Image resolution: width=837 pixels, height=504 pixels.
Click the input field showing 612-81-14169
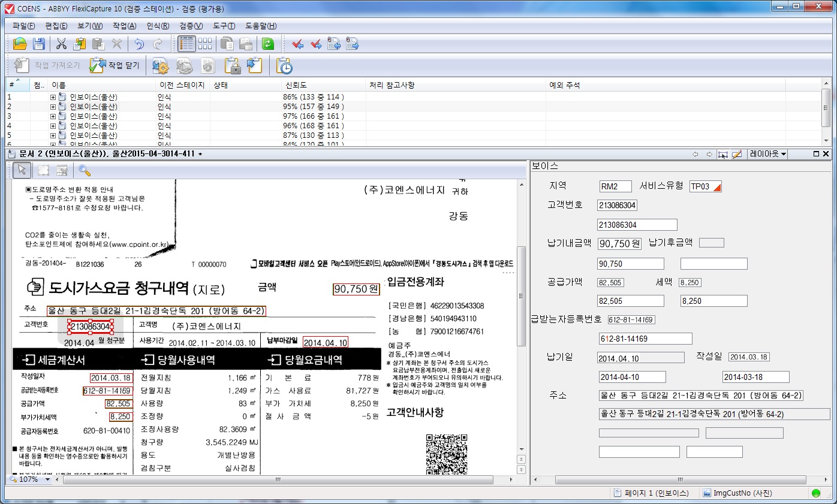tap(646, 339)
